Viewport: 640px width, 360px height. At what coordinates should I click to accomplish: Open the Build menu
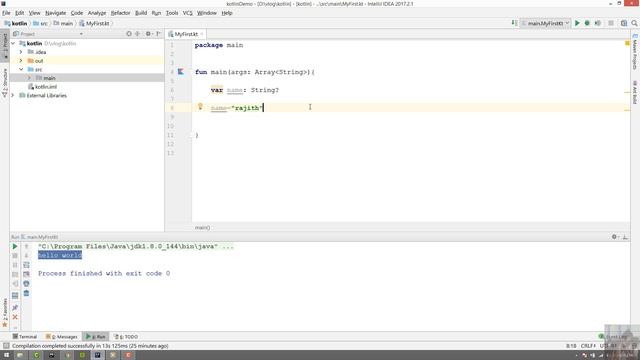pos(141,13)
